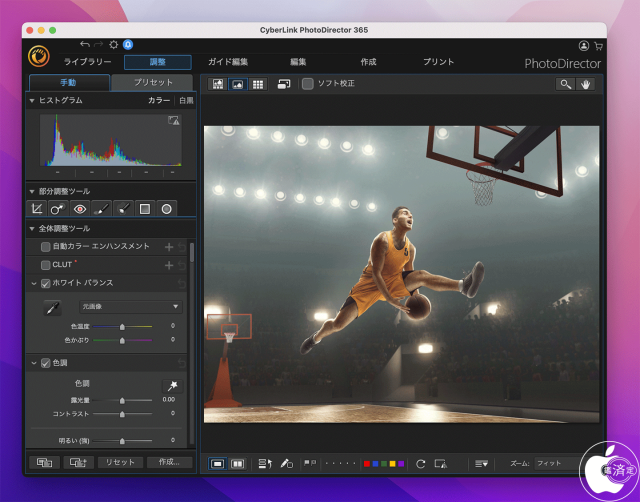Click the secondary monitor display icon
This screenshot has width=640, height=502.
(x=284, y=84)
